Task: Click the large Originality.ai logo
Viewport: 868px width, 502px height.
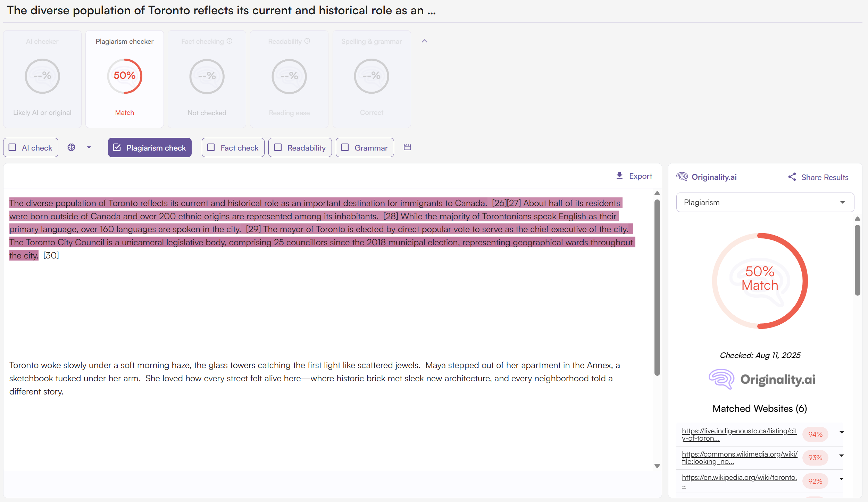Action: tap(762, 379)
